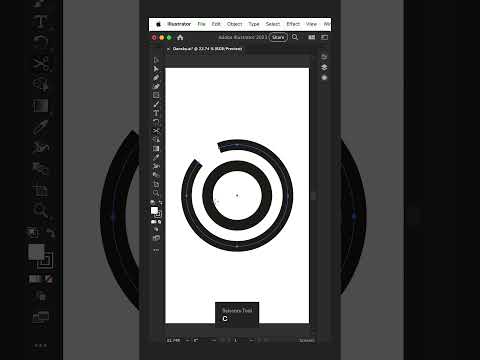Open the Type menu
Viewport: 480px width, 360px height.
point(254,24)
